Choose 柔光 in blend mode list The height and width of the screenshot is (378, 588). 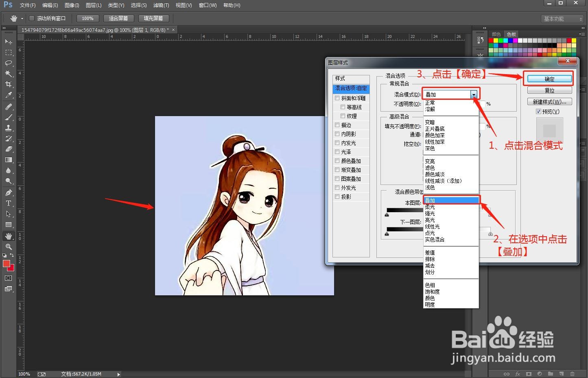pos(451,207)
